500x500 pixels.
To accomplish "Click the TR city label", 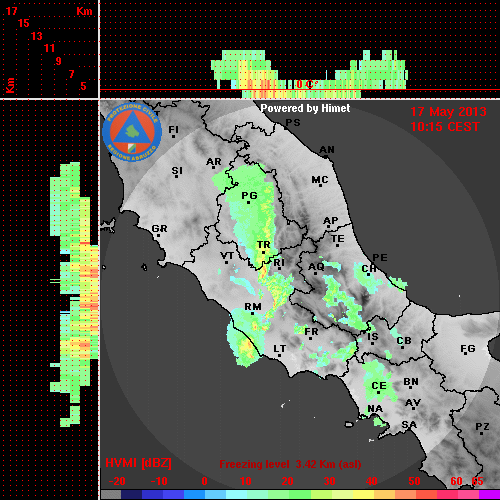I will pyautogui.click(x=263, y=245).
